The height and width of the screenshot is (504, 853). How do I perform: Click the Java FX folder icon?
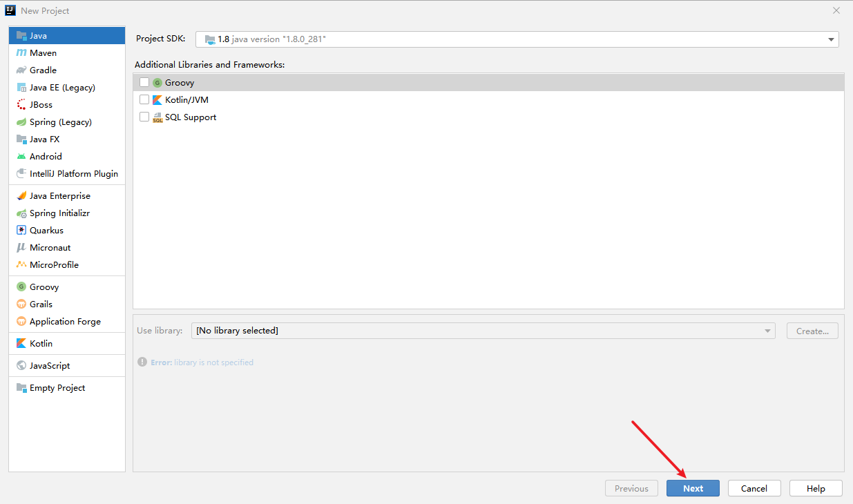[x=21, y=139]
